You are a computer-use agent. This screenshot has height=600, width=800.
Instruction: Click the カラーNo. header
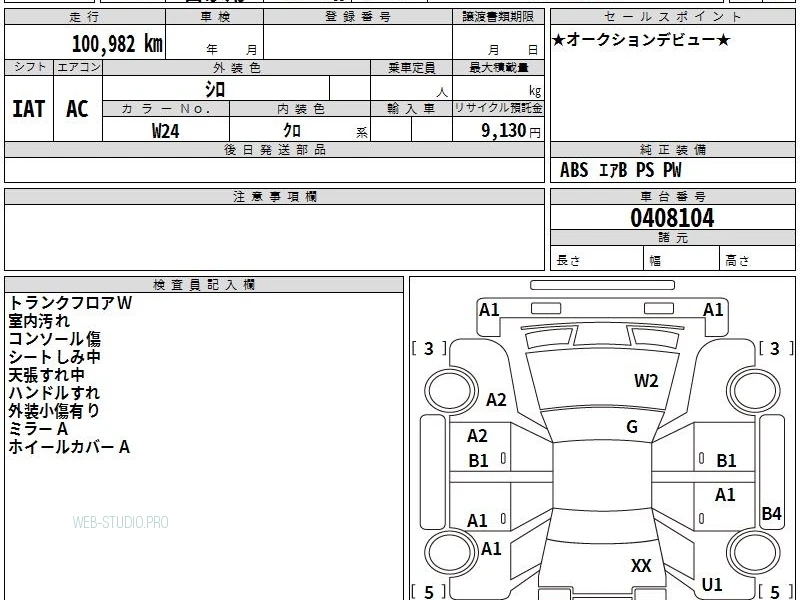pos(166,109)
